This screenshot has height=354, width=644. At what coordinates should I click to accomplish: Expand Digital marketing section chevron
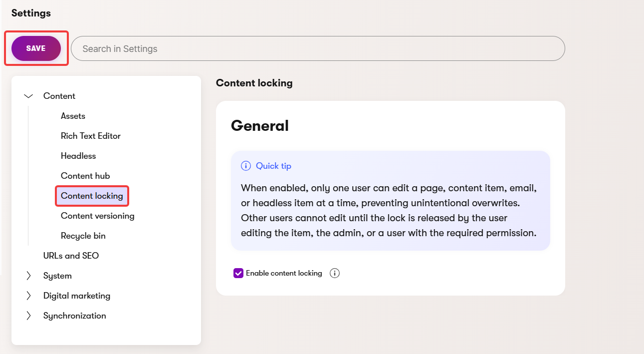pos(28,296)
